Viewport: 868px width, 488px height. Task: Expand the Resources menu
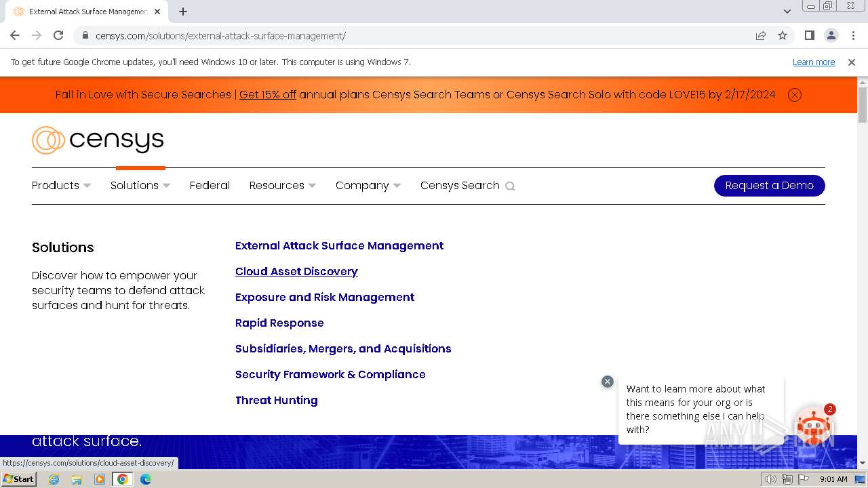(283, 185)
